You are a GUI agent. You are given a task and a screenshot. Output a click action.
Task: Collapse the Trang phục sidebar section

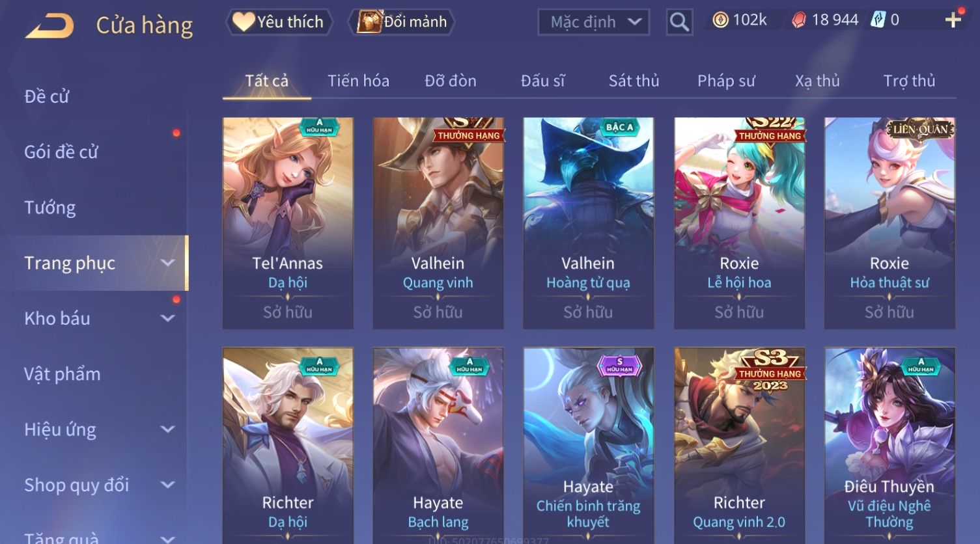point(168,263)
